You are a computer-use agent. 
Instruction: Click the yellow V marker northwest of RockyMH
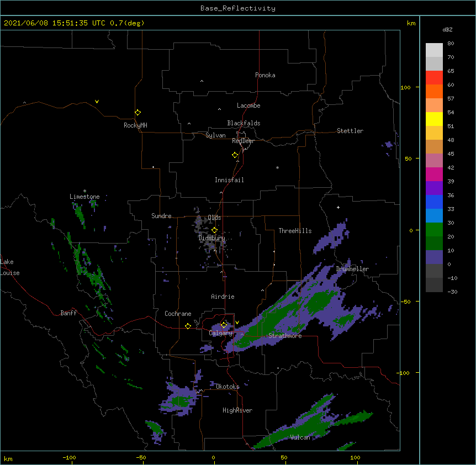[x=97, y=102]
